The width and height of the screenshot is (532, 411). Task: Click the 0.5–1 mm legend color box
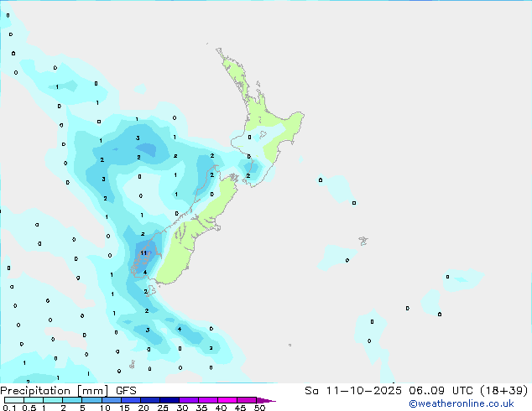pyautogui.click(x=34, y=400)
